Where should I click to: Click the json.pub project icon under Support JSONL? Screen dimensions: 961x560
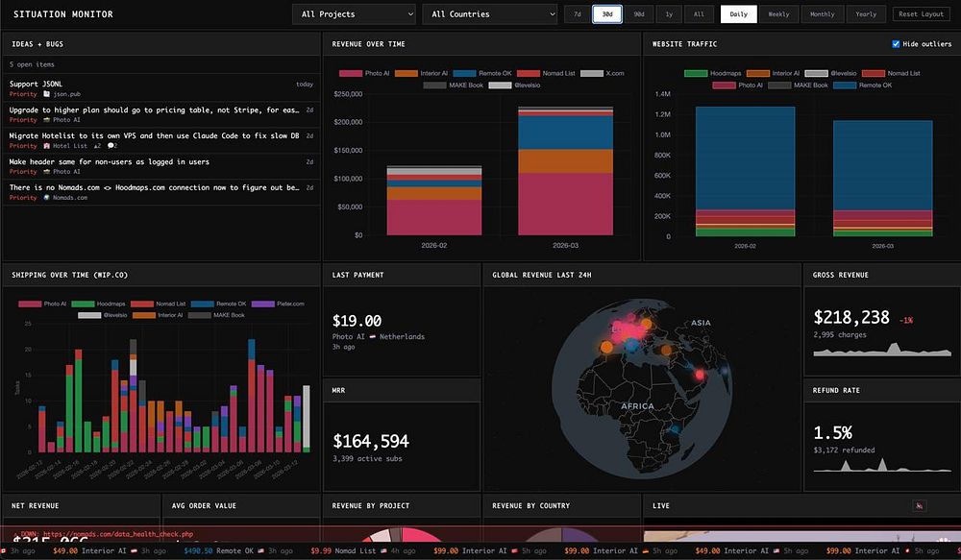46,94
